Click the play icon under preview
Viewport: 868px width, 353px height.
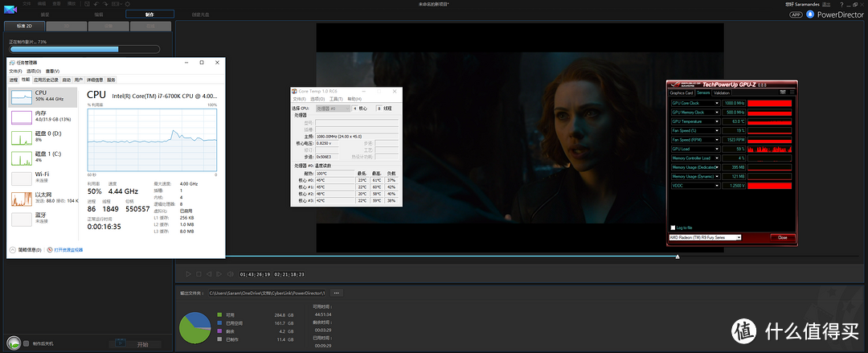click(188, 273)
